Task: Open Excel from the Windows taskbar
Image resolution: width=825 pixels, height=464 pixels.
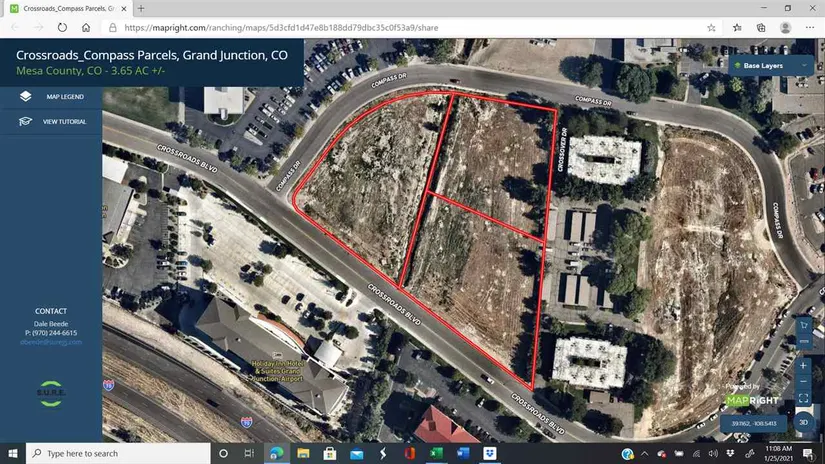Action: point(436,453)
